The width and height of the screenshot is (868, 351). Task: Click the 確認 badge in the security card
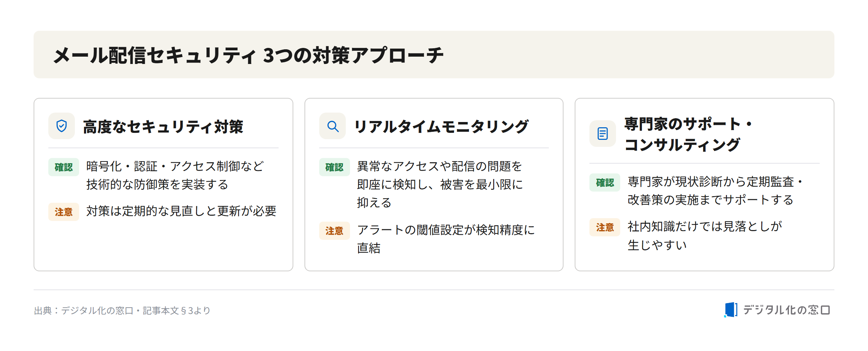tap(64, 167)
